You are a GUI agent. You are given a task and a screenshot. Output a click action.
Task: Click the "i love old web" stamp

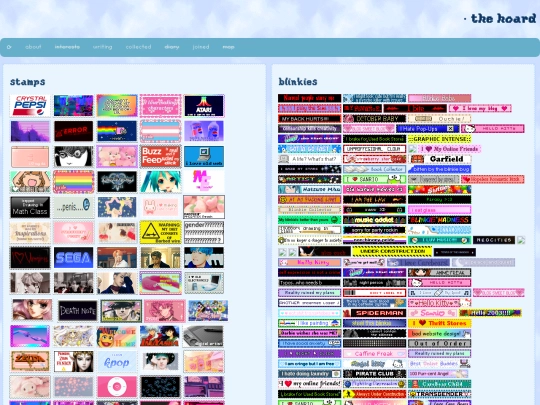click(x=204, y=156)
